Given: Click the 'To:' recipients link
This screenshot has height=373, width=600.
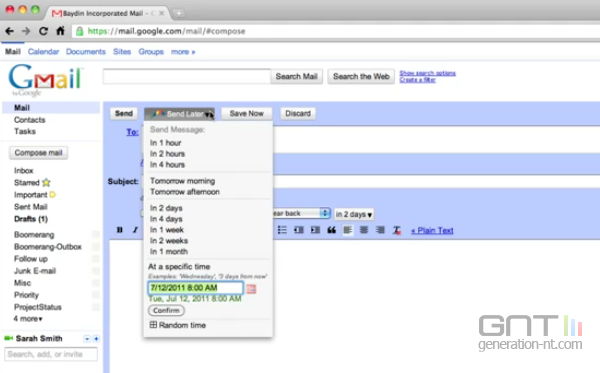Looking at the screenshot, I should (x=132, y=132).
